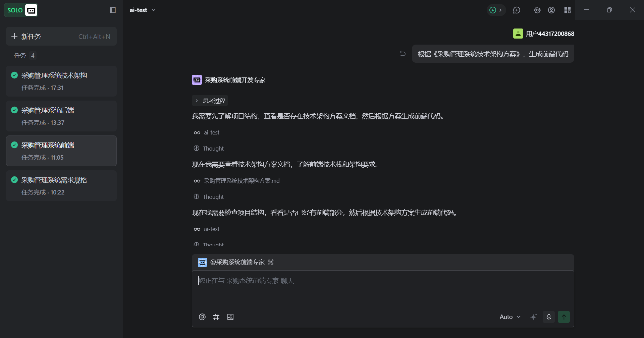Open the settings gear icon
Image resolution: width=644 pixels, height=338 pixels.
[x=537, y=10]
